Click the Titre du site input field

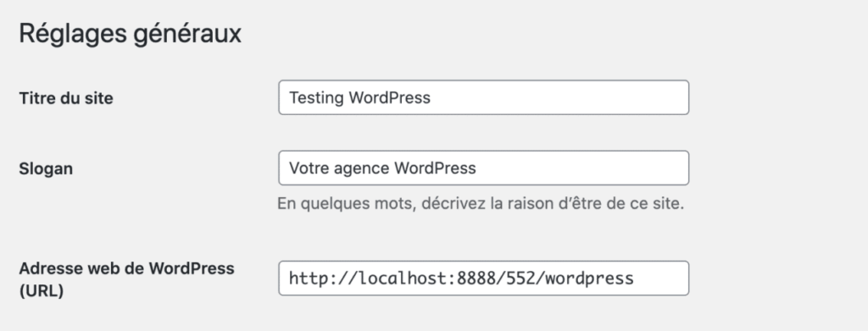click(483, 98)
